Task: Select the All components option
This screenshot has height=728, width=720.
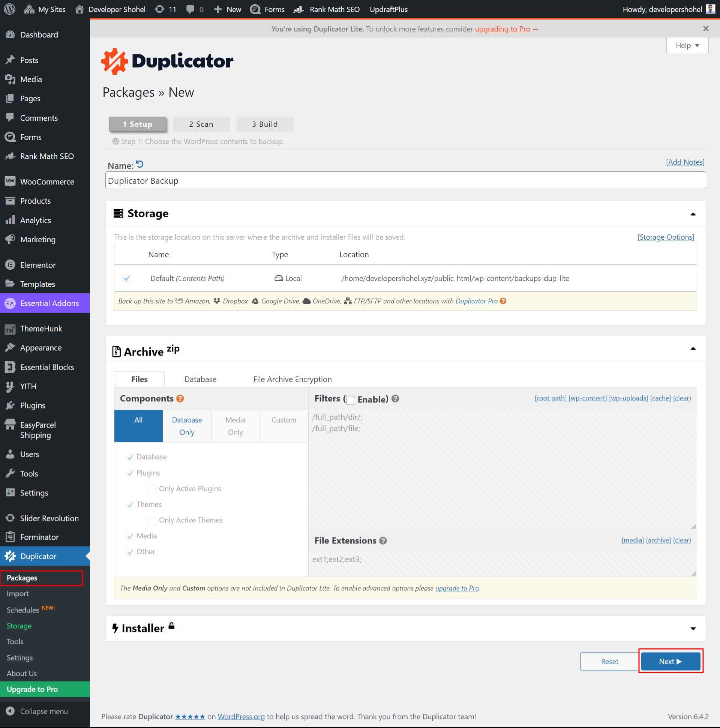Action: point(138,426)
